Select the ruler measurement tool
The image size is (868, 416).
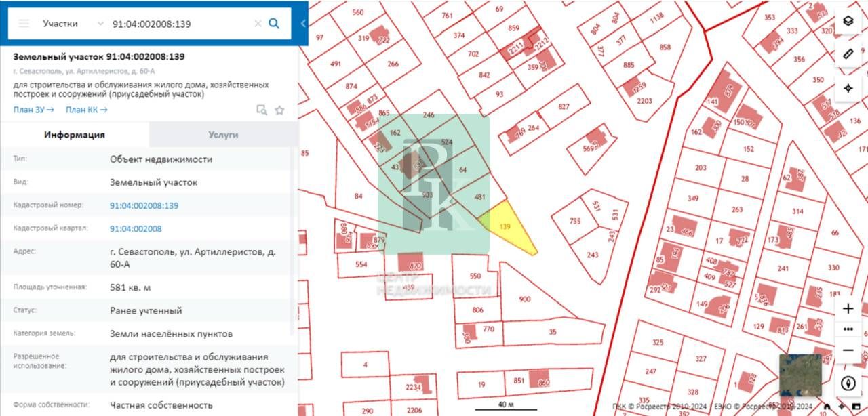click(x=848, y=55)
